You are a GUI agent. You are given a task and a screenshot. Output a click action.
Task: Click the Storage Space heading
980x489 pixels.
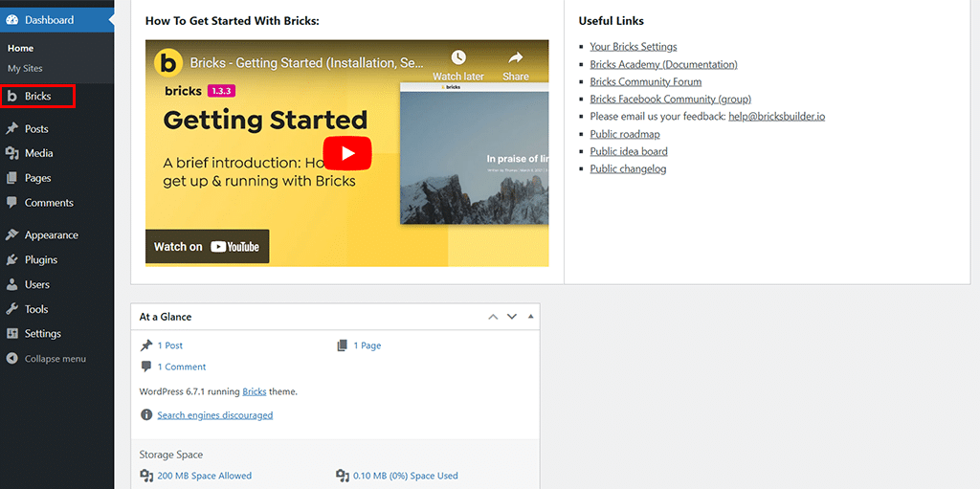tap(171, 456)
